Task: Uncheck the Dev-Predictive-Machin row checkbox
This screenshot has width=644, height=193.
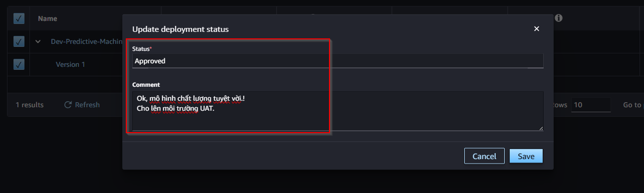Action: point(19,42)
